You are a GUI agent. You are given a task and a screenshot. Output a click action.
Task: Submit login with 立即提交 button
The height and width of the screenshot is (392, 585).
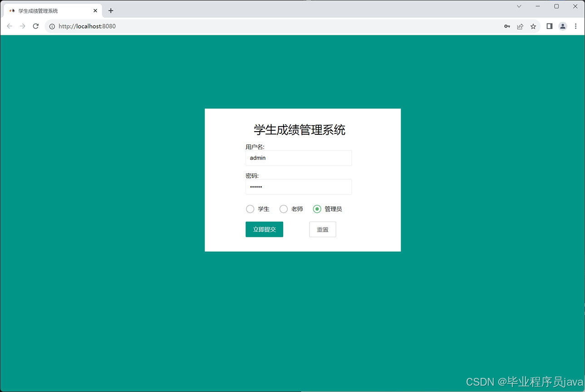click(264, 229)
